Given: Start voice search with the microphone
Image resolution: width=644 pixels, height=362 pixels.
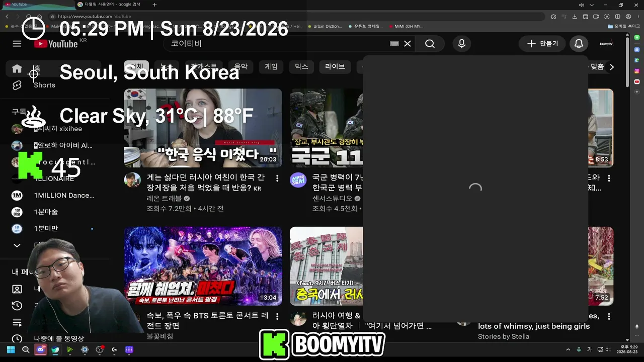Looking at the screenshot, I should [x=462, y=44].
